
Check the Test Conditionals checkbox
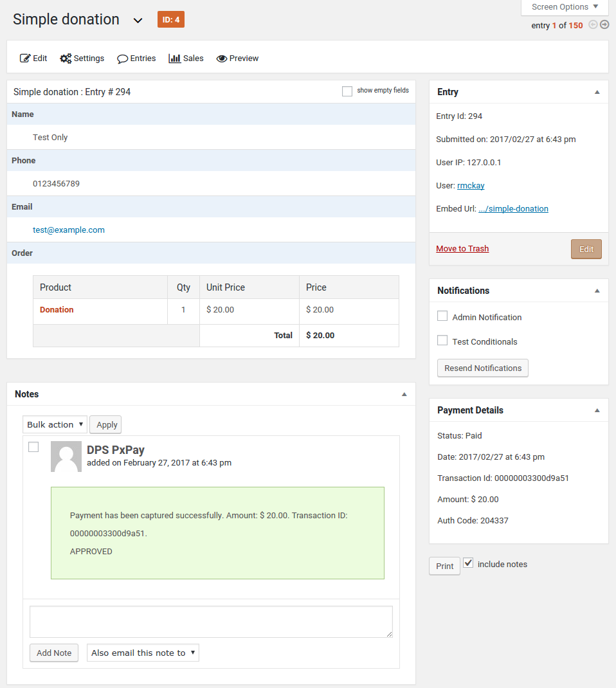click(x=442, y=341)
